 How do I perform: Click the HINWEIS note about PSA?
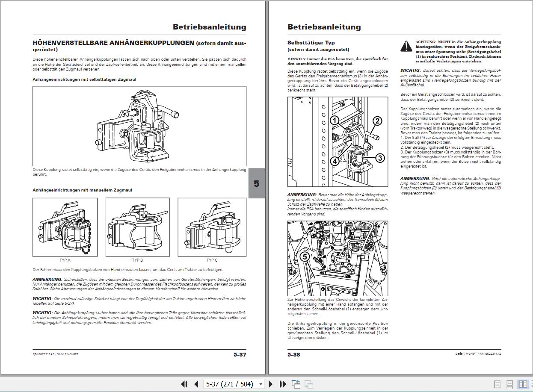338,62
